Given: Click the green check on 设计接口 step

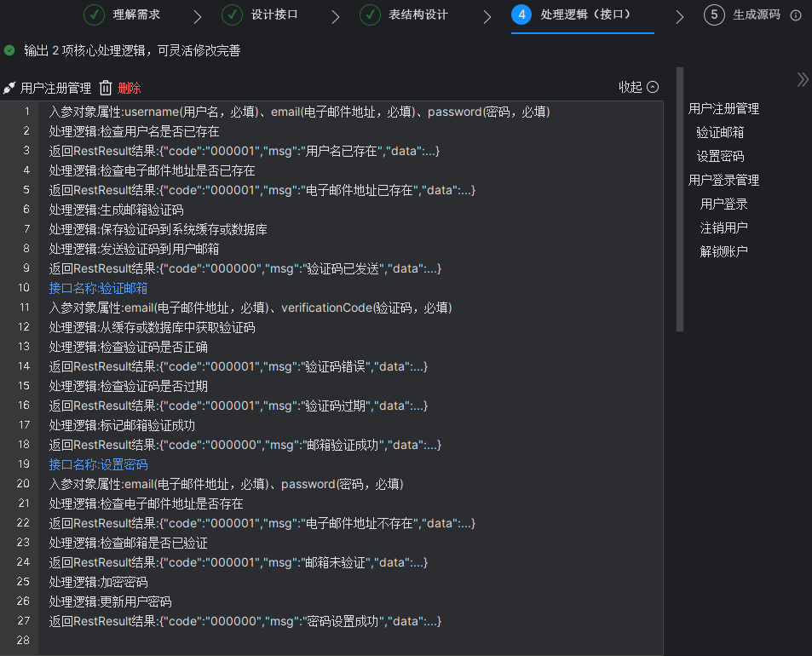Looking at the screenshot, I should [232, 14].
